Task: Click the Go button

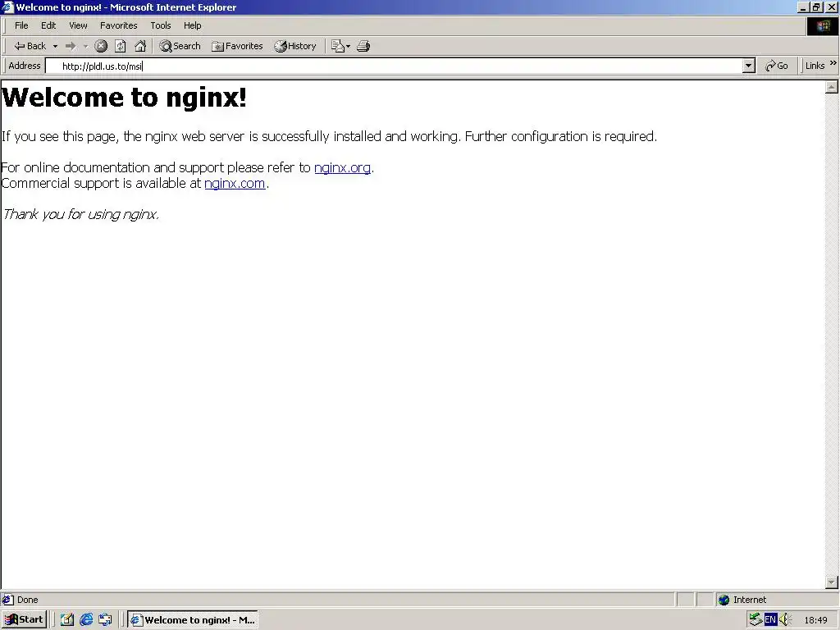Action: pyautogui.click(x=777, y=66)
